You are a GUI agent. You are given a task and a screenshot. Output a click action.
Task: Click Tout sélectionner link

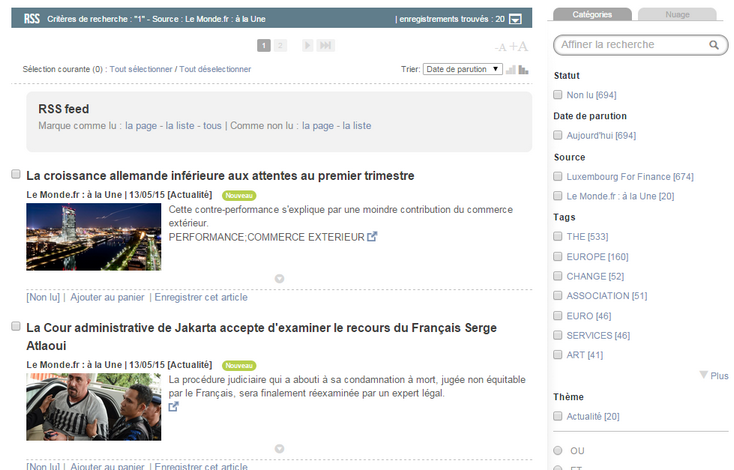141,69
